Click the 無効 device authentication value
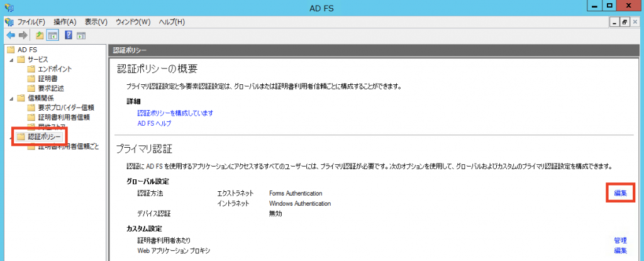This screenshot has height=261, width=644. point(275,214)
